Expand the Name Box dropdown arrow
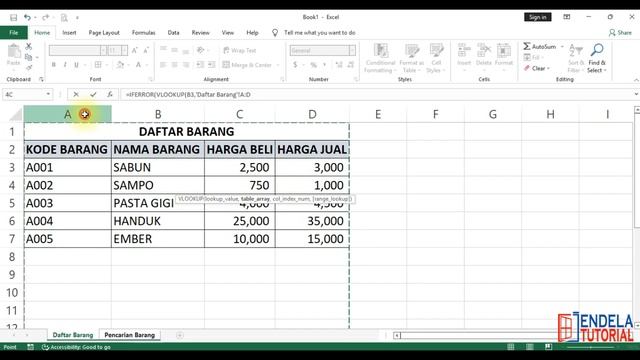 pos(48,94)
